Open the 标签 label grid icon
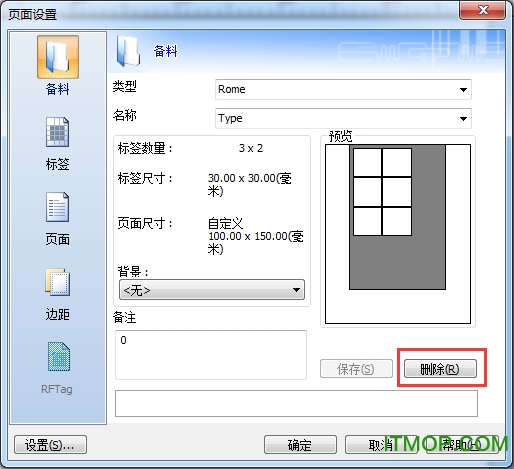Viewport: 514px width, 469px height. (58, 132)
